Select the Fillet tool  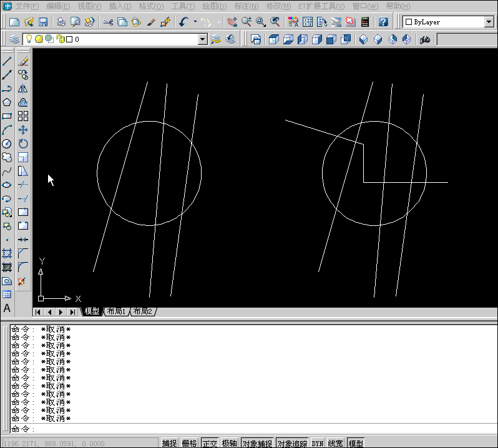click(x=23, y=267)
